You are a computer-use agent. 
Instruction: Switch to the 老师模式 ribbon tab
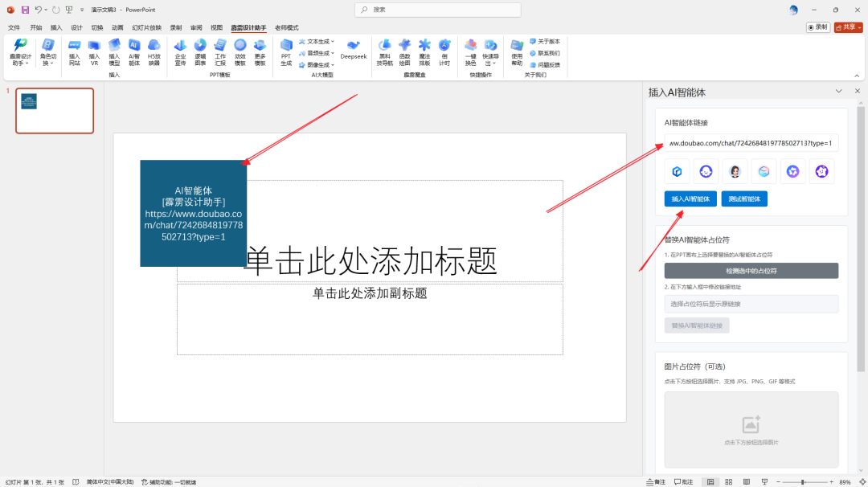287,27
